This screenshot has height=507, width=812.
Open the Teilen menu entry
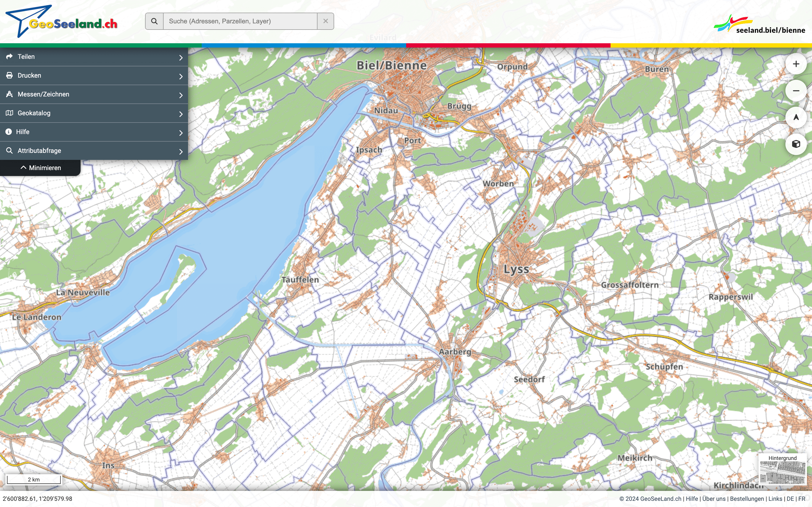[94, 57]
